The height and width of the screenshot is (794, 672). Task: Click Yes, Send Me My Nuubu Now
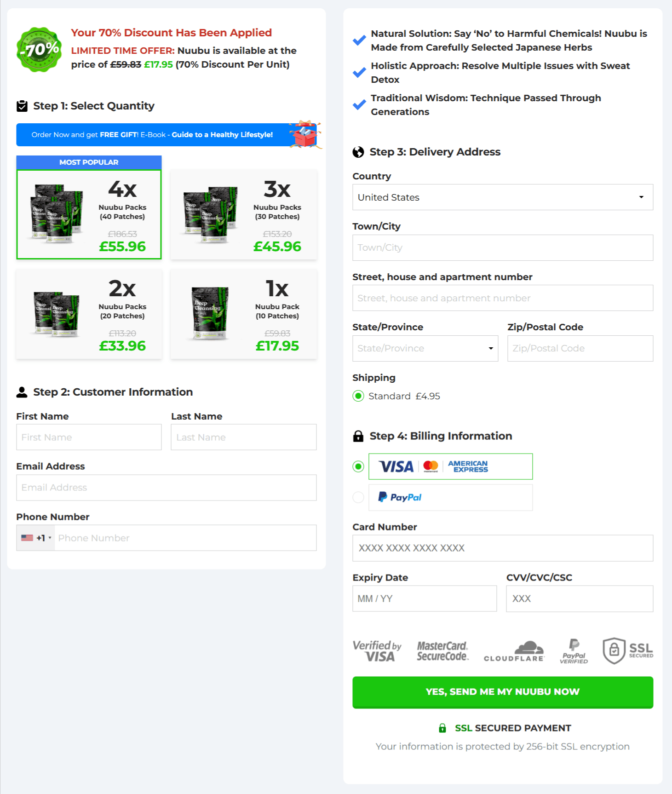(x=503, y=692)
